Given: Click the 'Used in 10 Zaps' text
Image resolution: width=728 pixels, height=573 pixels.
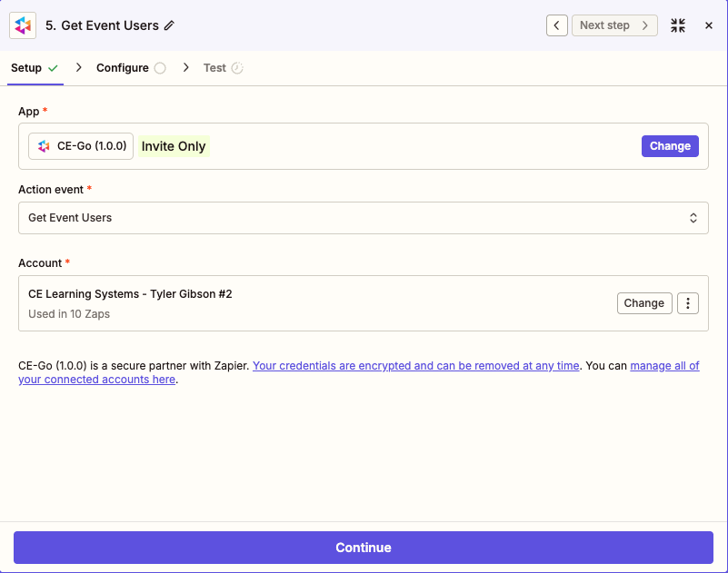Looking at the screenshot, I should (69, 314).
